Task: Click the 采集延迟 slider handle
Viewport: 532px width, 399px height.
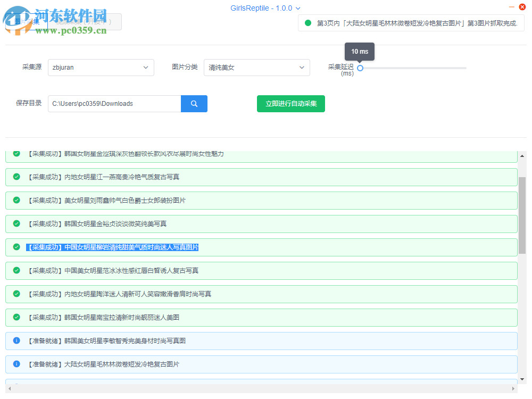Action: (x=360, y=68)
